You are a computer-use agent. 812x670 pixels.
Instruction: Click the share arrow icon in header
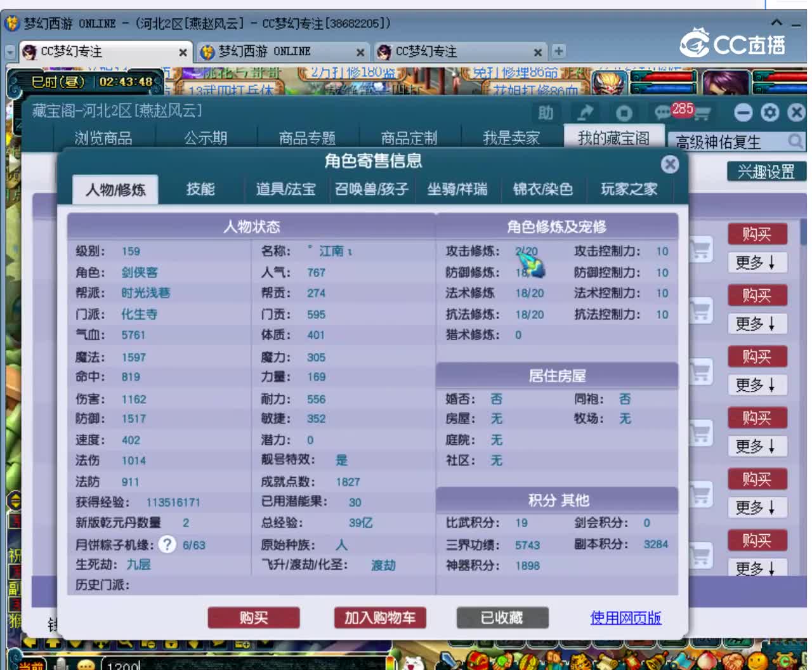point(585,113)
